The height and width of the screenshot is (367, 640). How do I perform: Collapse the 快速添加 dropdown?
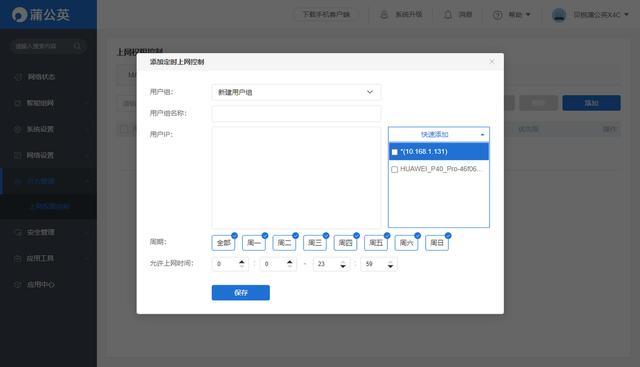coord(439,134)
